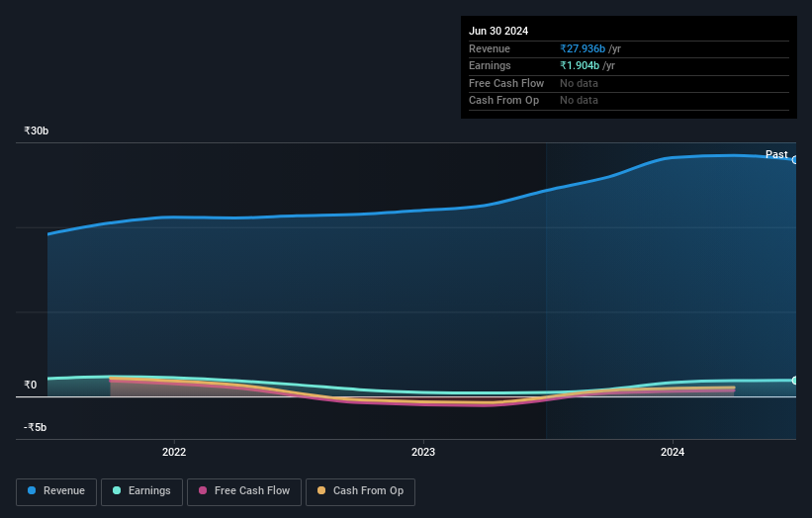The image size is (812, 518).
Task: Click the ₹0 y-axis label
Action: [x=30, y=385]
